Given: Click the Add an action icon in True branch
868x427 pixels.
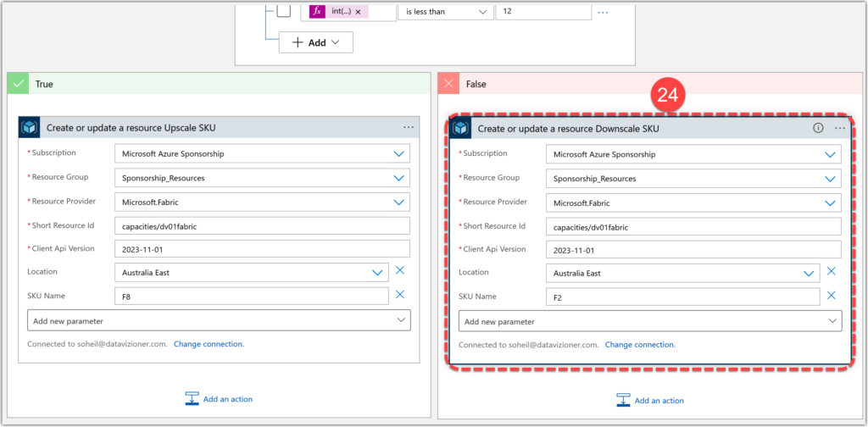Looking at the screenshot, I should pos(192,399).
